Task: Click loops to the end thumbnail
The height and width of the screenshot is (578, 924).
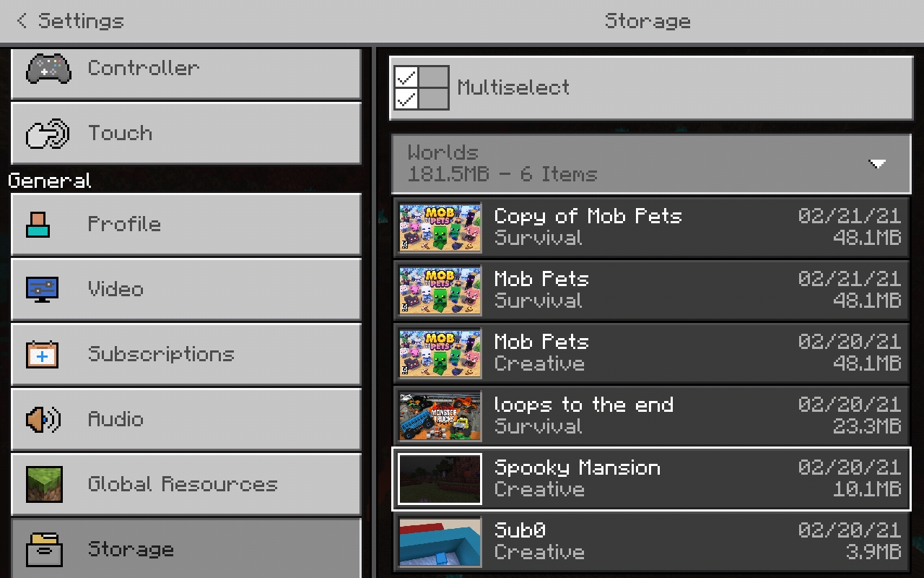Action: pyautogui.click(x=440, y=416)
